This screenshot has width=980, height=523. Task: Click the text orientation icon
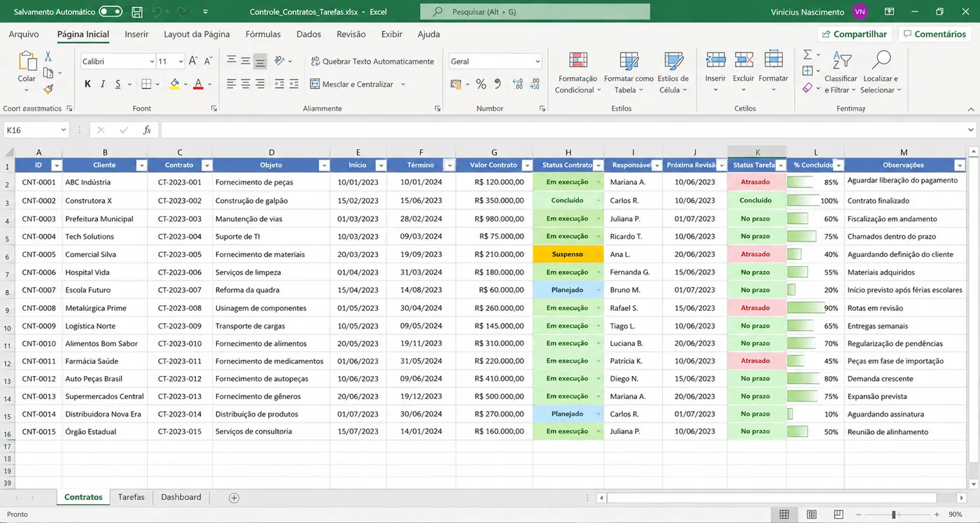coord(280,62)
